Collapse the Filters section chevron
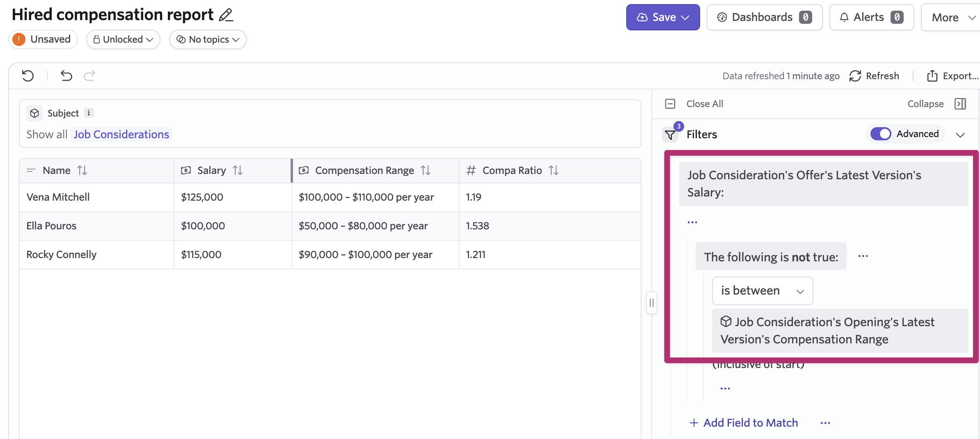This screenshot has height=439, width=980. point(960,135)
